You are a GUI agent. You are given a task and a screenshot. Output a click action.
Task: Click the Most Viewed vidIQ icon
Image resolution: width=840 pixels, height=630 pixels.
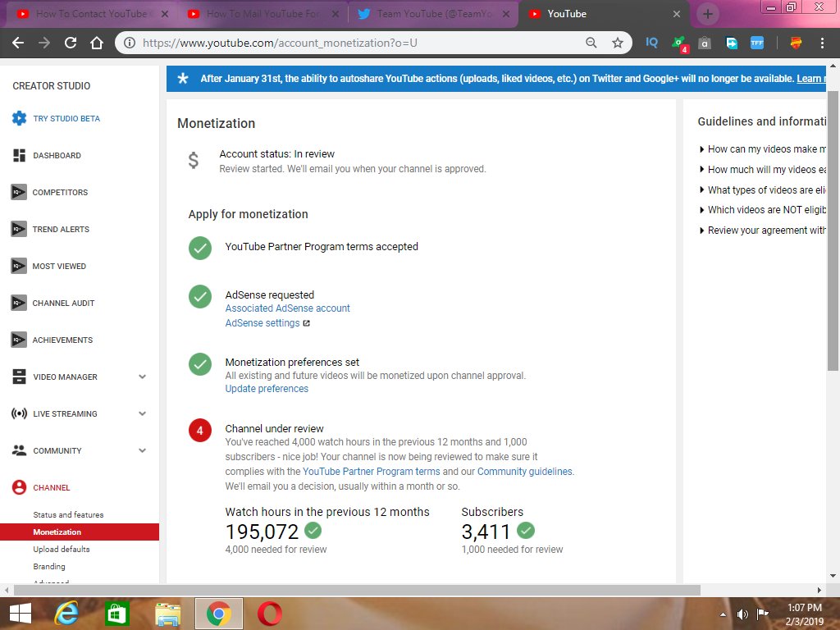(19, 266)
